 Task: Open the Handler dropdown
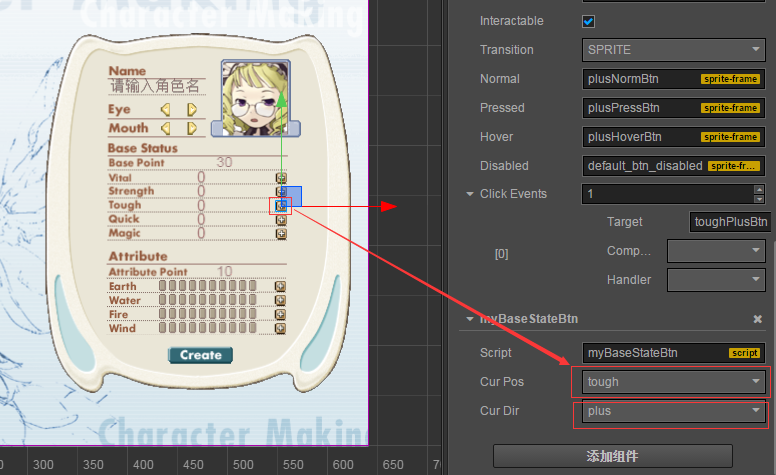point(716,280)
